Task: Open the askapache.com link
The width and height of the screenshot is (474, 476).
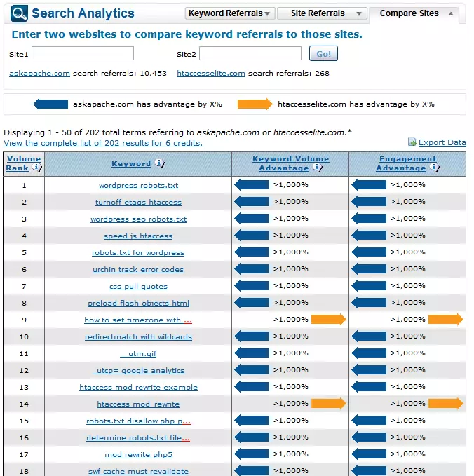Action: [39, 73]
